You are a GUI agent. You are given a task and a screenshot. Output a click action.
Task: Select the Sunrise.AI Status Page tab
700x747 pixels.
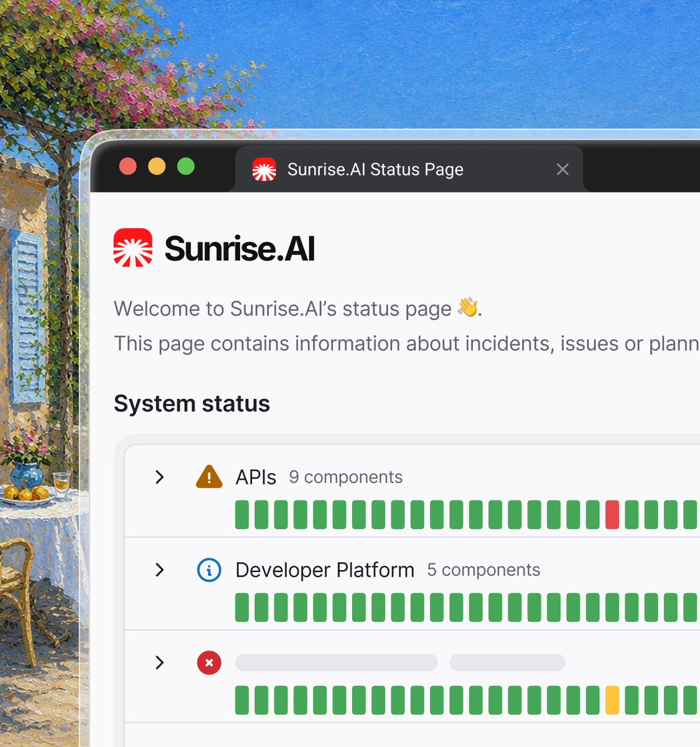409,169
